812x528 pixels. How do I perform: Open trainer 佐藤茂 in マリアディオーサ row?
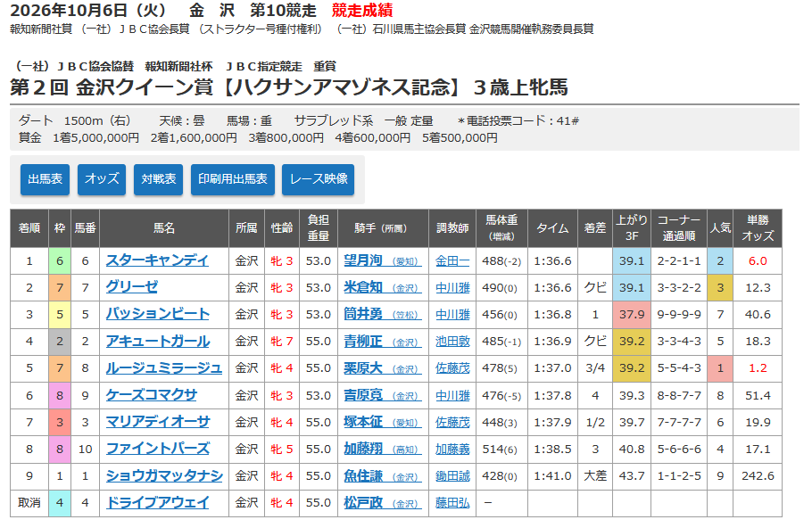pos(452,423)
